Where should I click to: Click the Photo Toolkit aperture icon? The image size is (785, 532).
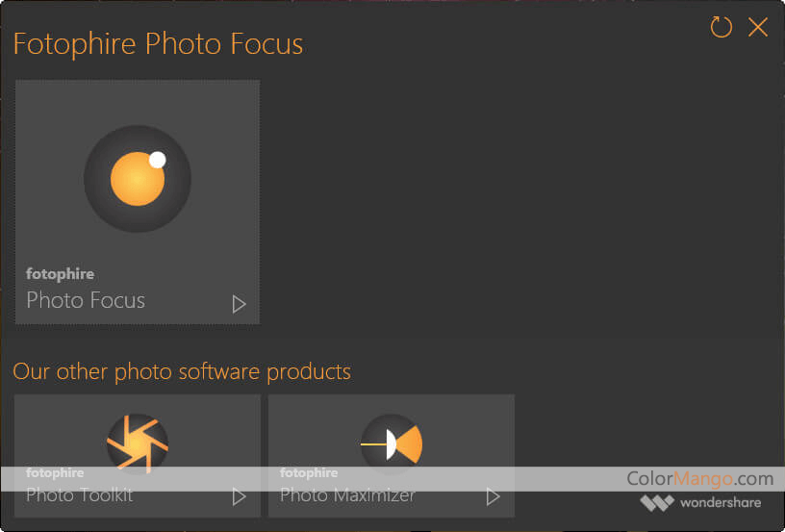[138, 444]
